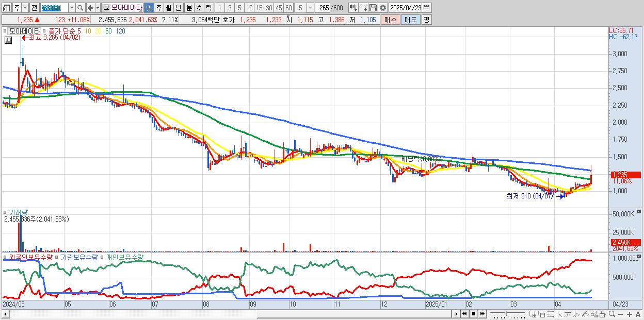The height and width of the screenshot is (320, 644).
Task: Click the stock code field 288980
Action: coord(54,8)
